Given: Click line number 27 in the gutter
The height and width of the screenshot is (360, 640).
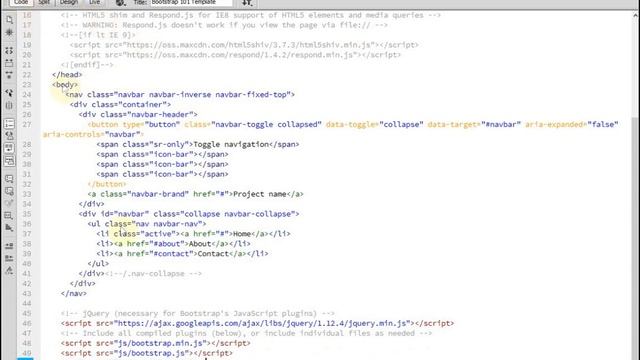Looking at the screenshot, I should click(x=27, y=124).
